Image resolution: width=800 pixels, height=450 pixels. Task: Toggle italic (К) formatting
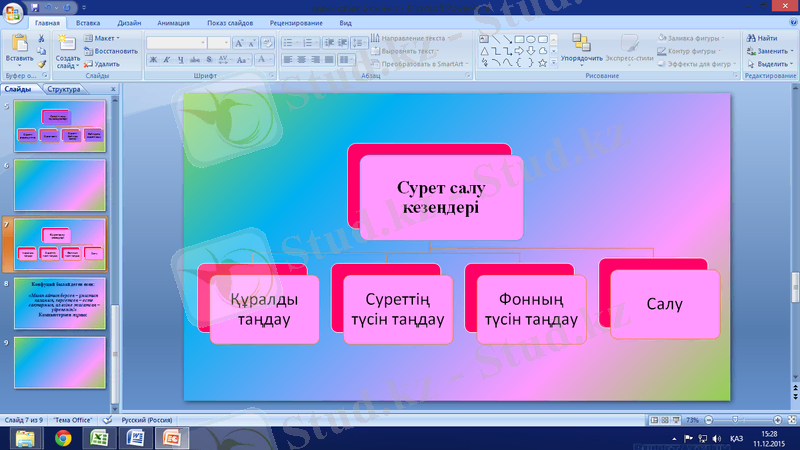(168, 60)
